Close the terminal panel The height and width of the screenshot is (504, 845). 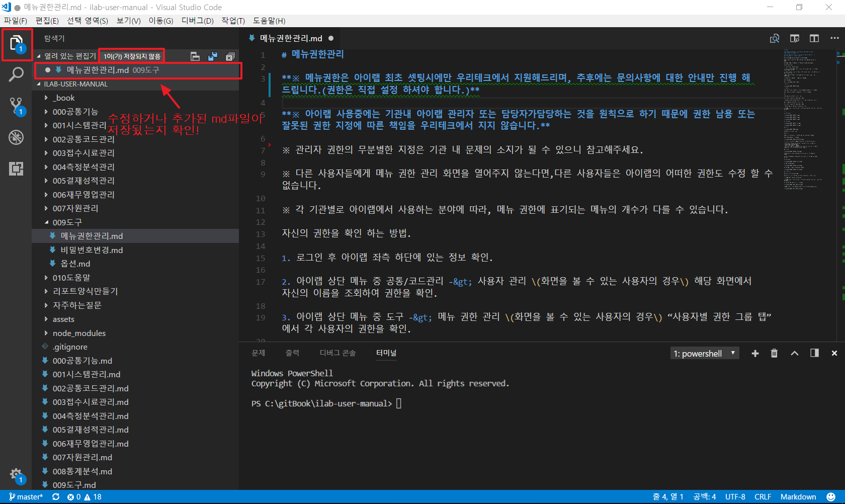point(834,354)
